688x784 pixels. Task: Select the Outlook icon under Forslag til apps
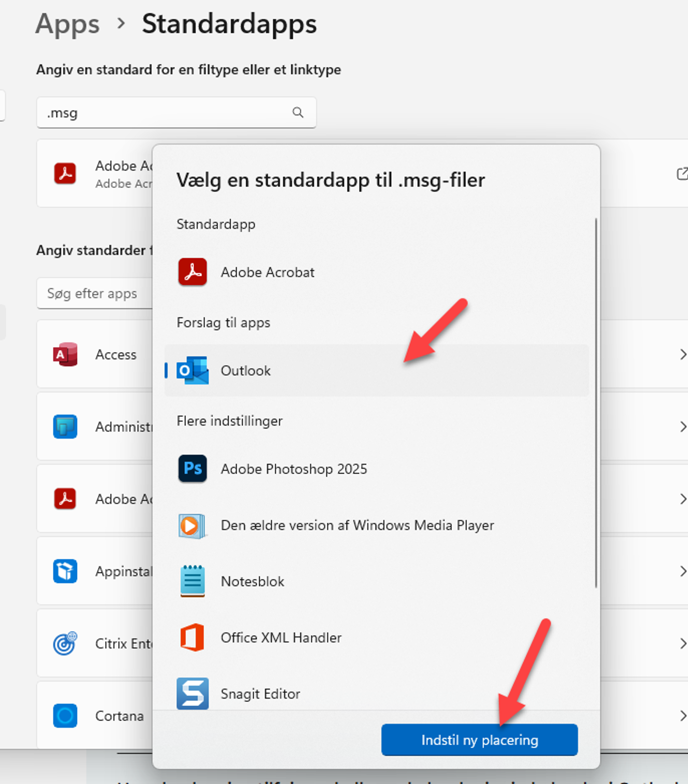click(192, 370)
